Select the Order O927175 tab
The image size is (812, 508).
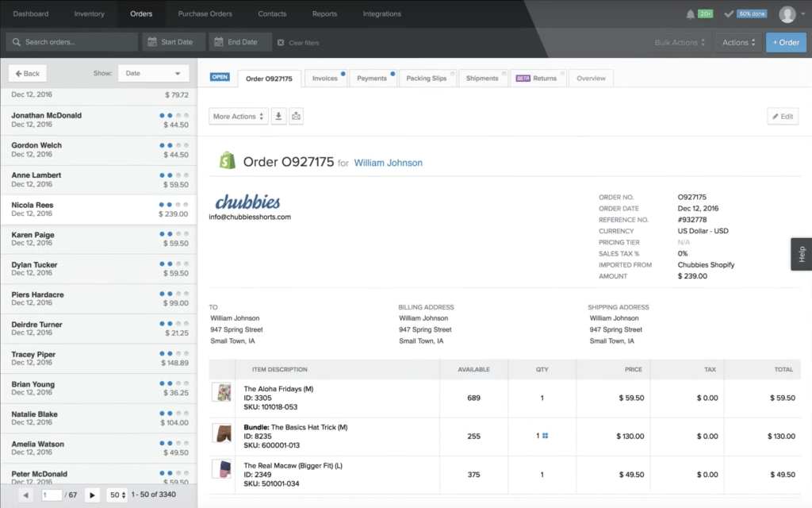[269, 79]
